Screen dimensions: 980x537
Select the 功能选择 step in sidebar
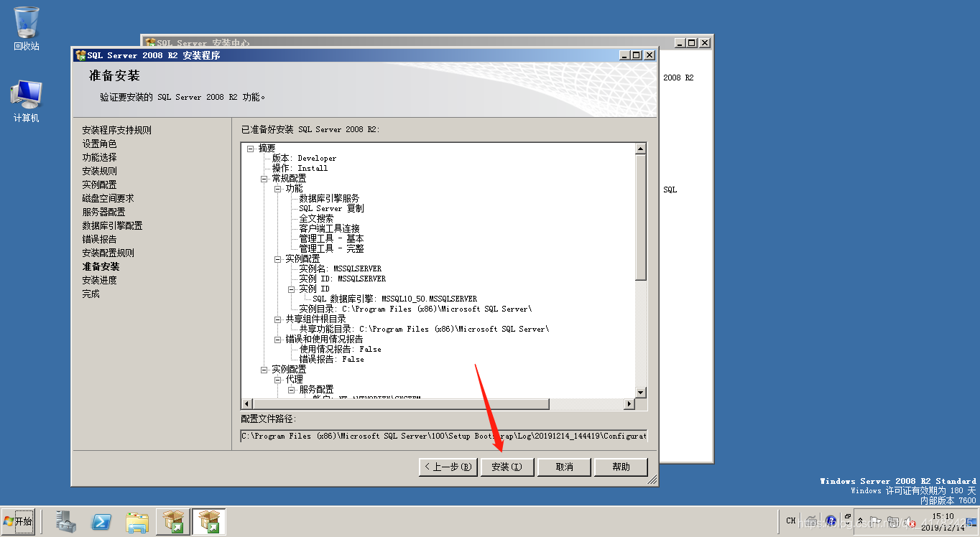(x=99, y=157)
